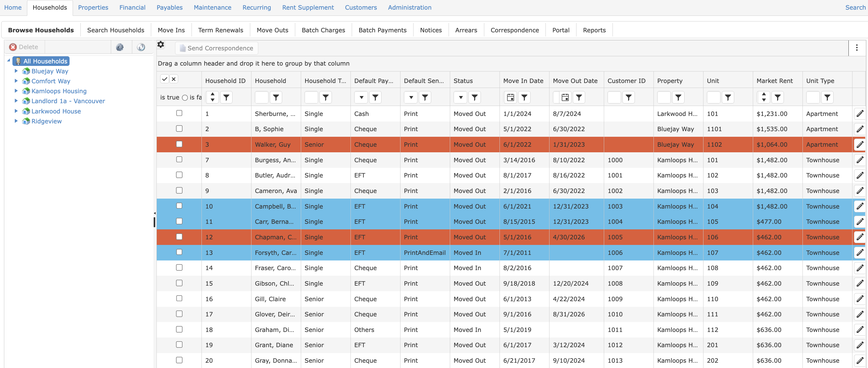This screenshot has height=368, width=868.
Task: Edit household 16 Gill, Claire pencil icon
Action: click(x=860, y=299)
